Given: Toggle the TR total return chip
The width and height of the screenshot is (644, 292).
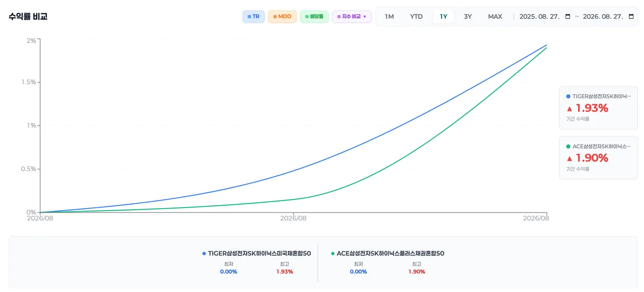Looking at the screenshot, I should (x=254, y=17).
